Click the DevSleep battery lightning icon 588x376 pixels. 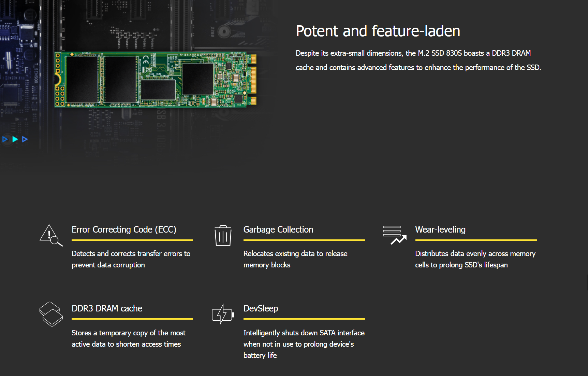(x=223, y=314)
